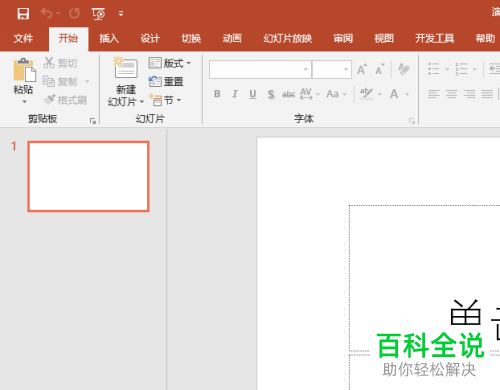Expand the 粘贴 options arrow
The image size is (500, 390).
point(24,101)
